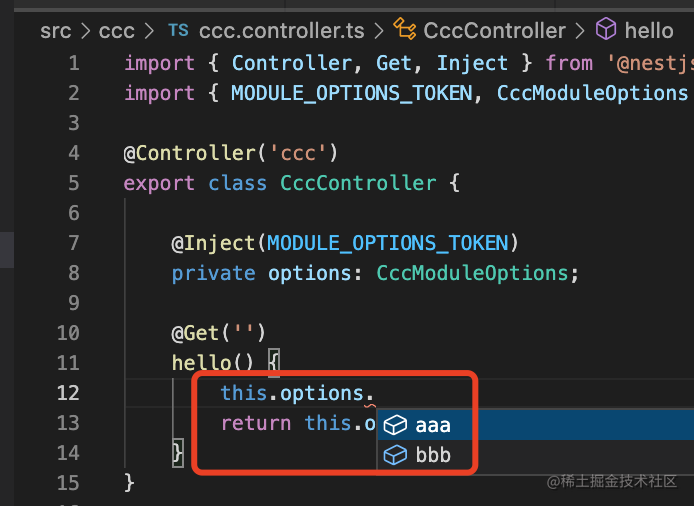This screenshot has height=506, width=694.
Task: Click the cube icon before hello breadcrumb
Action: click(606, 31)
